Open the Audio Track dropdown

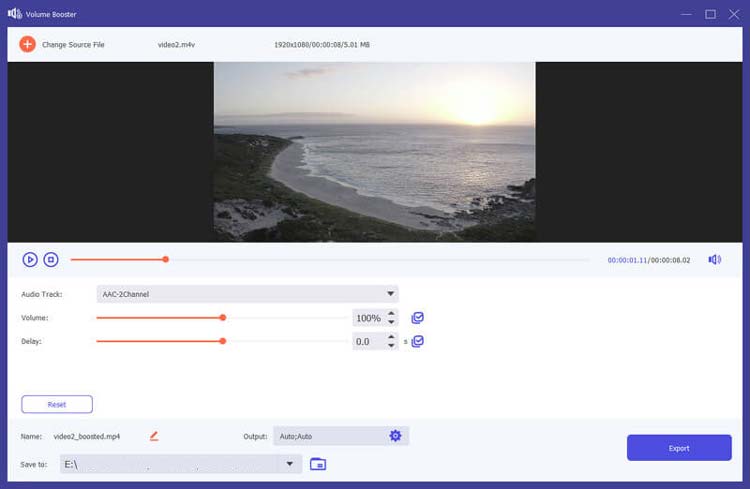tap(247, 294)
